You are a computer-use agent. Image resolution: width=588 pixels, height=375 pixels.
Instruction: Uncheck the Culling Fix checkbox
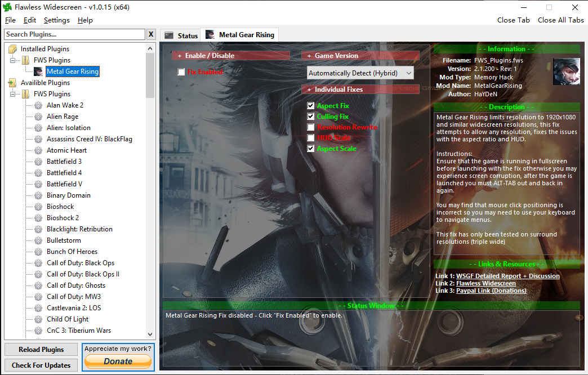click(x=310, y=116)
